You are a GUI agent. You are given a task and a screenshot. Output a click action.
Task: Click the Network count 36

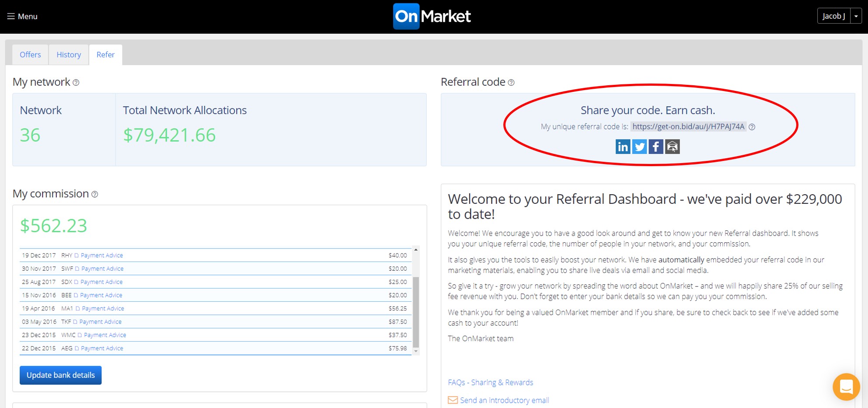(x=30, y=135)
